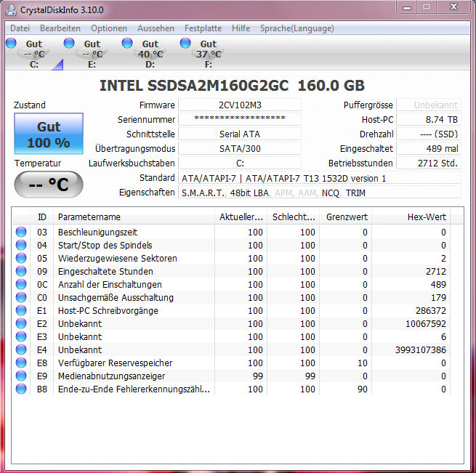
Task: Click the Eingeschaltet field 489 mal
Action: coord(429,148)
